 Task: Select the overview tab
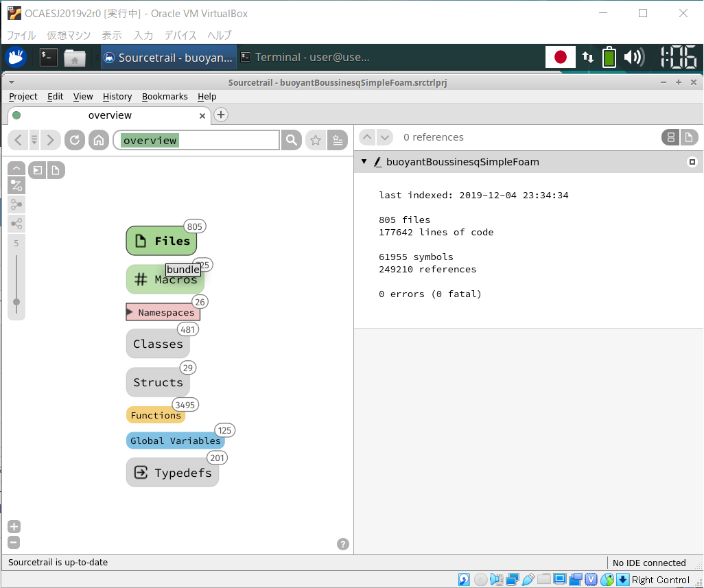[110, 115]
